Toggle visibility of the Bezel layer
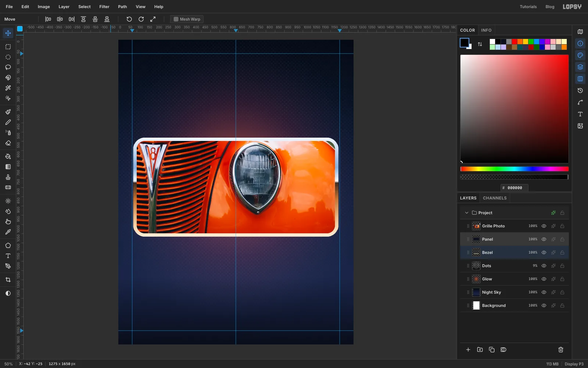The image size is (588, 368). [x=544, y=252]
